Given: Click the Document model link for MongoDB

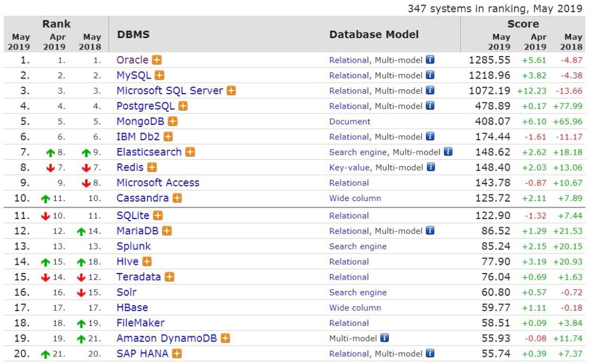Looking at the screenshot, I should pyautogui.click(x=350, y=122).
